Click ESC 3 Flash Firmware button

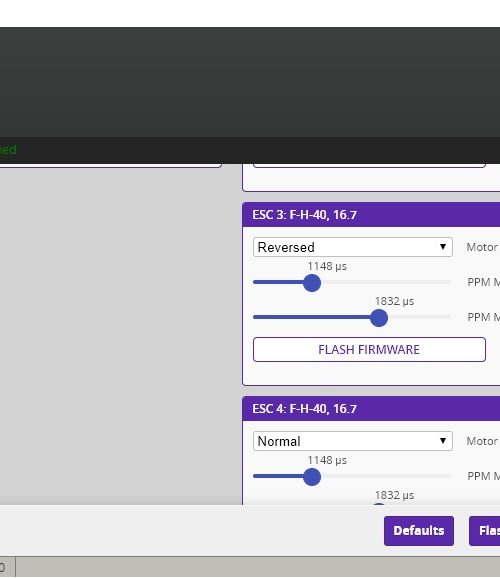[x=369, y=349]
